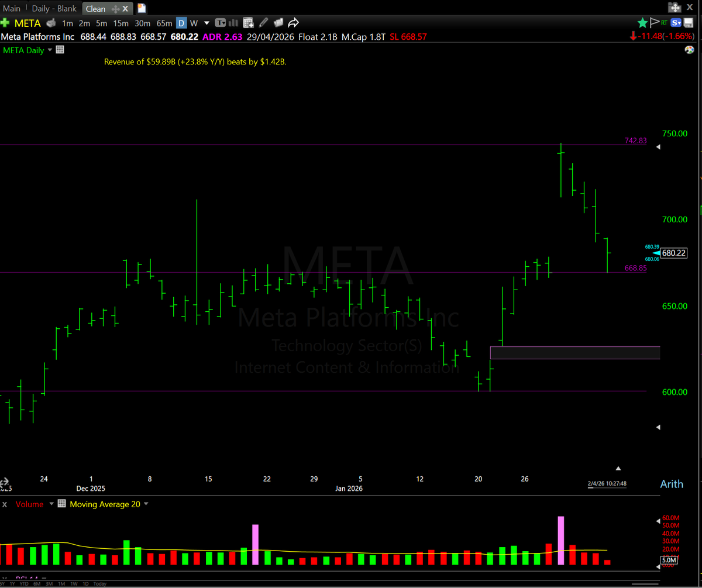The image size is (702, 588).
Task: Expand the Volume indicator dropdown arrow
Action: pyautogui.click(x=51, y=504)
